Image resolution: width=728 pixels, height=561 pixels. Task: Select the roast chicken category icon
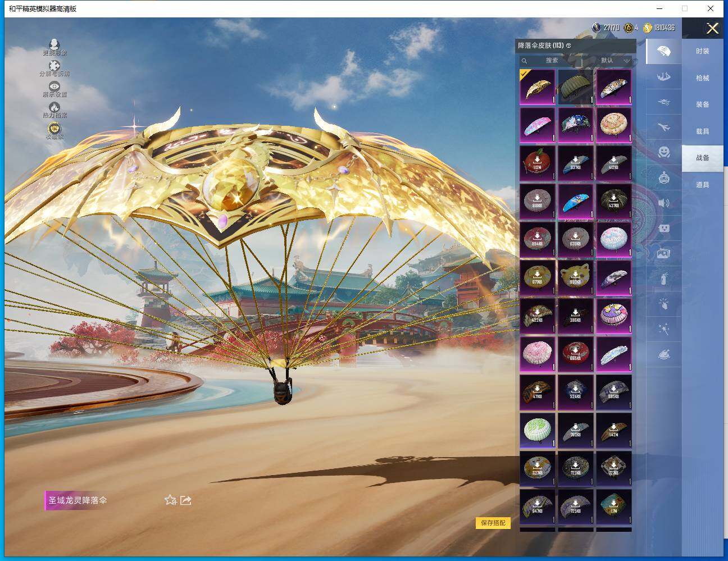[663, 354]
